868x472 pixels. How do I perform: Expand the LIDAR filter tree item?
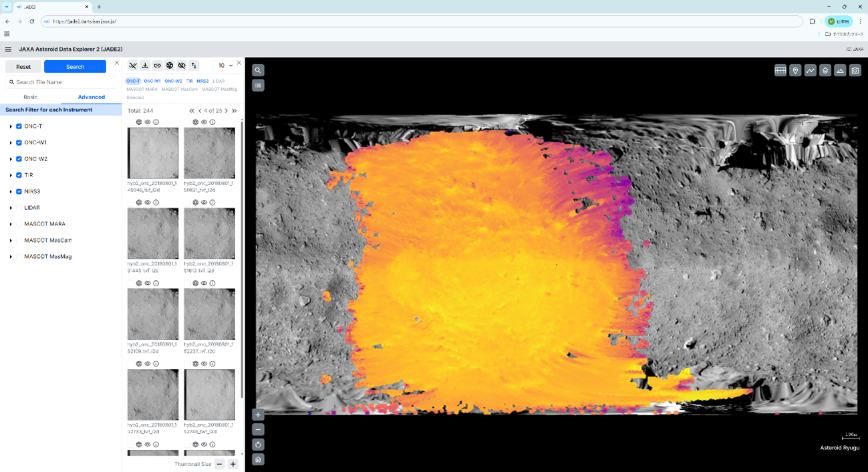(x=11, y=208)
